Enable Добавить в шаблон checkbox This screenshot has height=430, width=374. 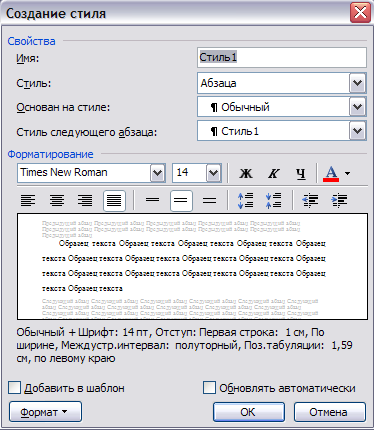tap(14, 388)
